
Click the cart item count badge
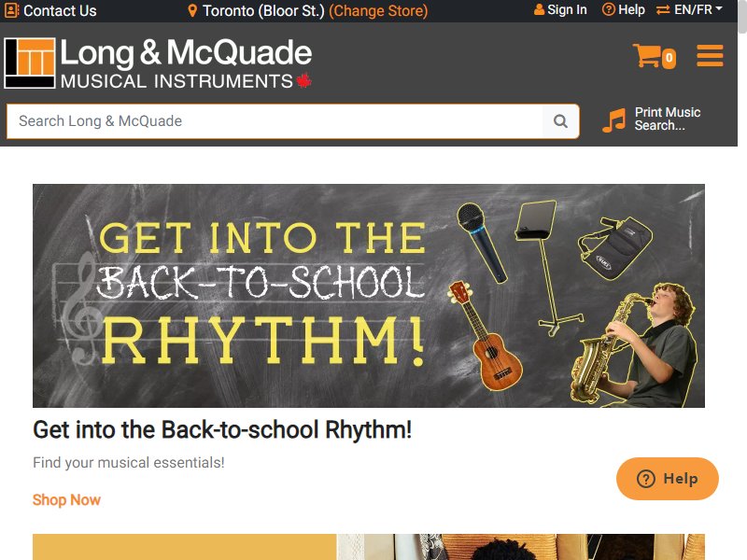[x=669, y=59]
